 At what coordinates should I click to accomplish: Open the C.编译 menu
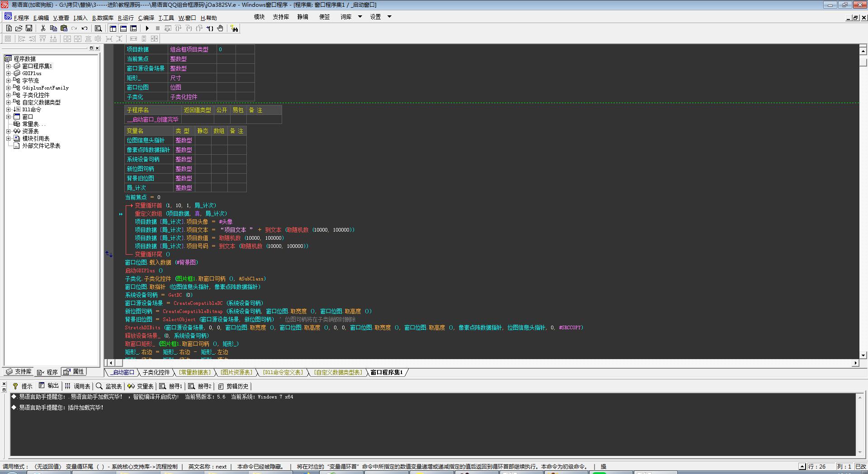point(146,18)
